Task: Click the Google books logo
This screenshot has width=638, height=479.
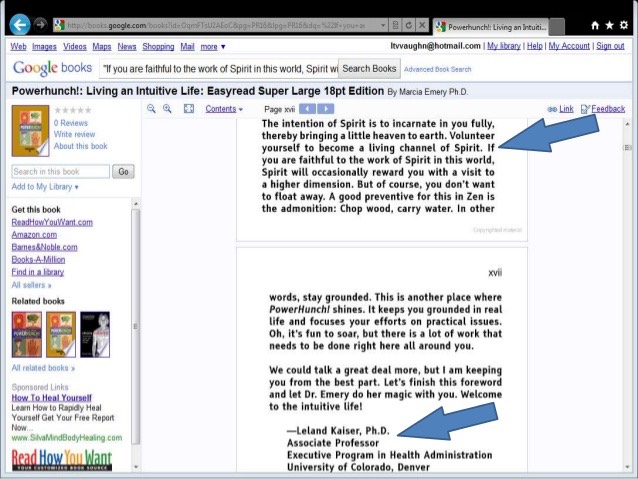Action: coord(52,68)
